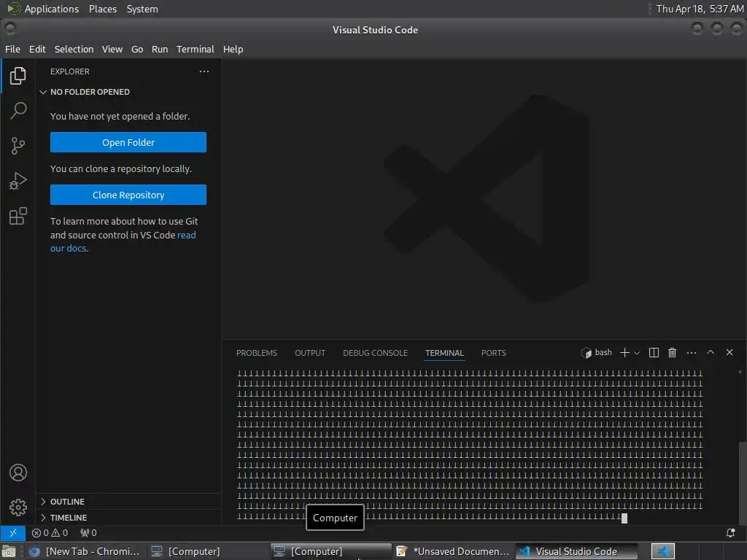Image resolution: width=747 pixels, height=560 pixels.
Task: Expand the Timeline section
Action: [69, 518]
